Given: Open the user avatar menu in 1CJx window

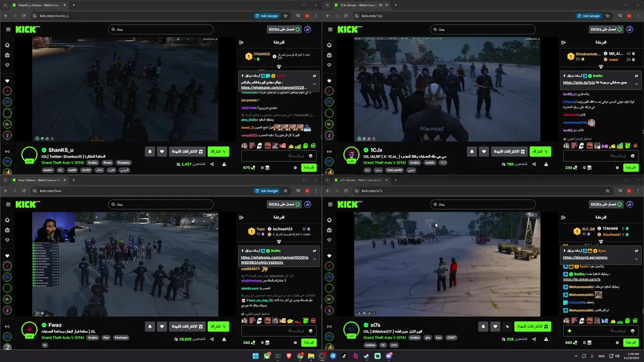Looking at the screenshot, I should 629,30.
